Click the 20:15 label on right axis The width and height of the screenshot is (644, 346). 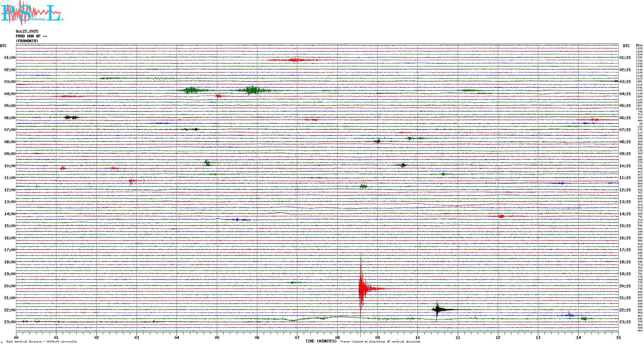click(x=625, y=286)
